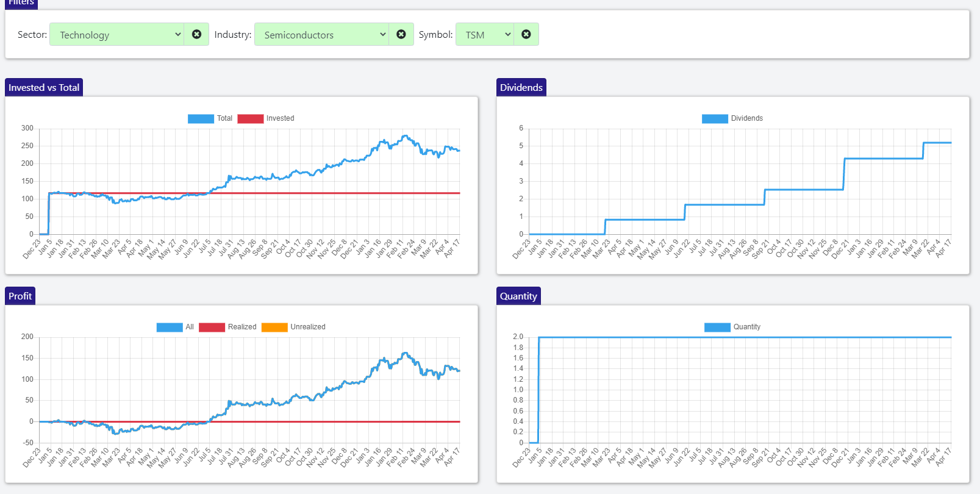980x494 pixels.
Task: Click the final dividend step of the Dividends line
Action: 937,143
